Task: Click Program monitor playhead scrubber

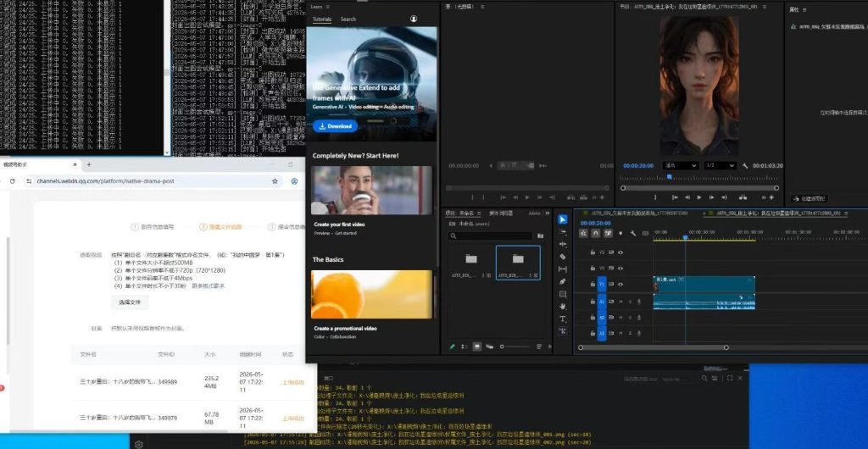Action: (670, 177)
